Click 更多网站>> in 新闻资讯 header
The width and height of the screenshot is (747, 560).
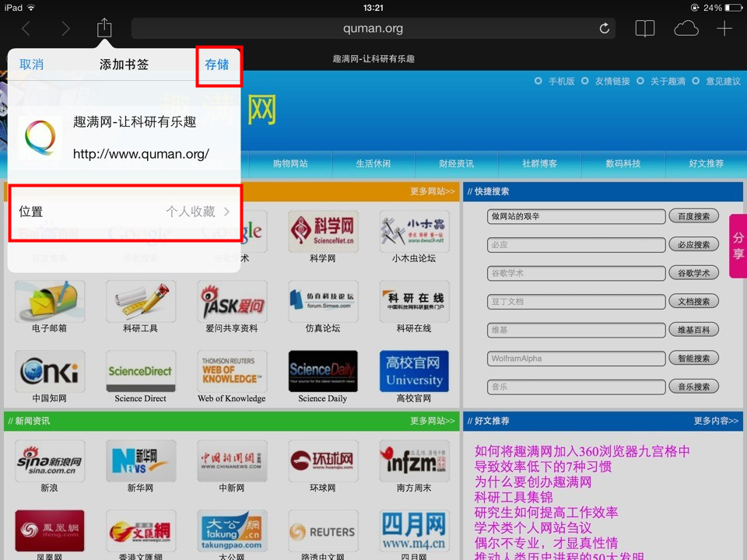pos(432,421)
